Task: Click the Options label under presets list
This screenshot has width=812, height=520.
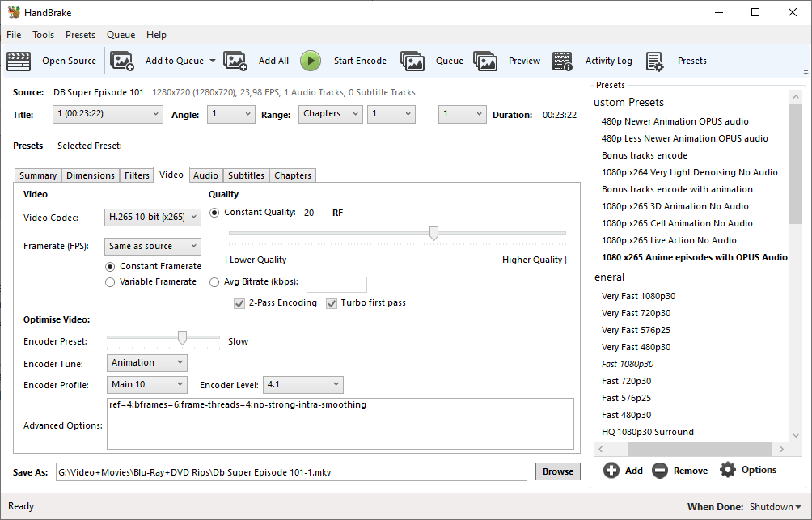Action: [759, 470]
